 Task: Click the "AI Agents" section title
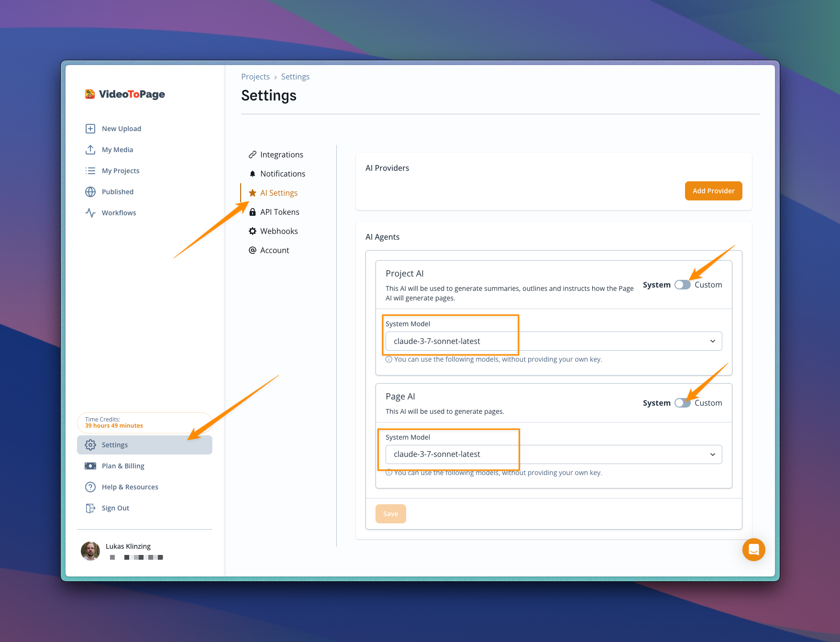383,237
